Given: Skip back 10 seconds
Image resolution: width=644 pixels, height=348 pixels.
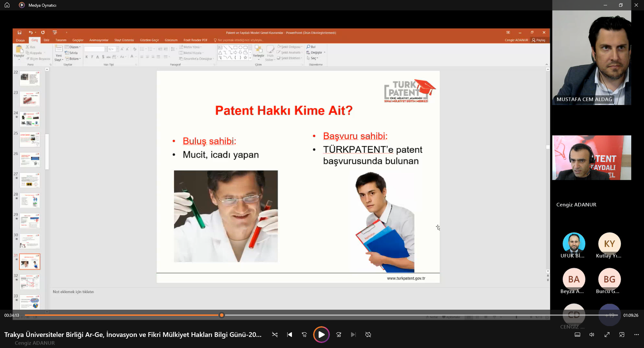Looking at the screenshot, I should pyautogui.click(x=304, y=335).
